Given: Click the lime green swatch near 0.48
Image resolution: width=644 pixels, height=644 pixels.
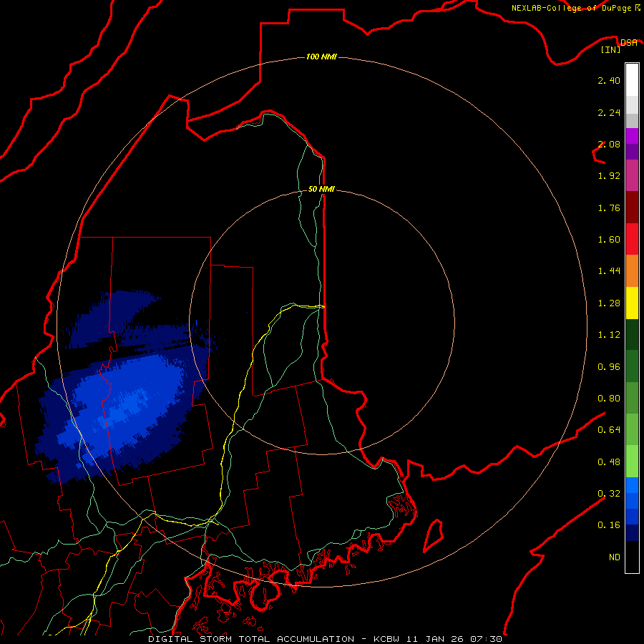Looking at the screenshot, I should 632,462.
